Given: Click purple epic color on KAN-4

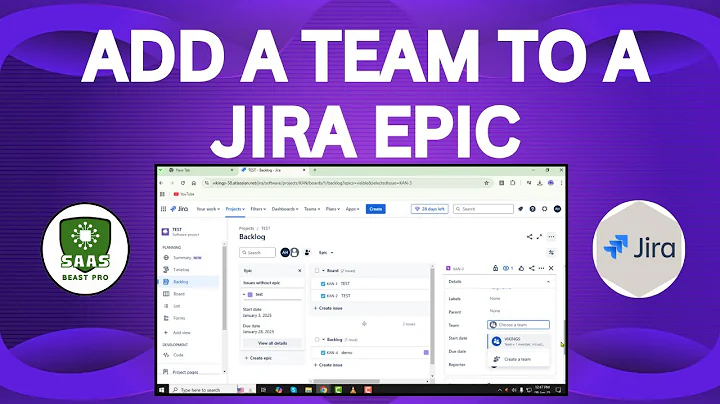Looking at the screenshot, I should [x=426, y=353].
